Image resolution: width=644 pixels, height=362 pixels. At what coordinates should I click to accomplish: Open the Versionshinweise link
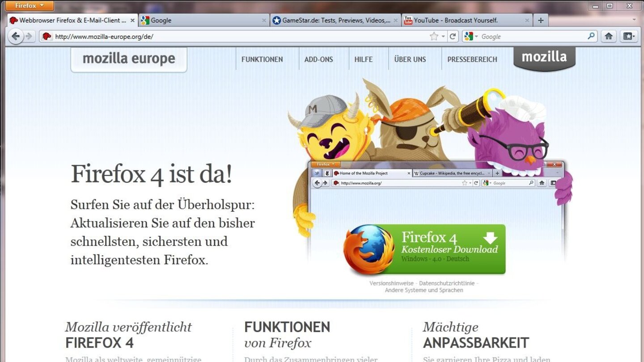(x=391, y=283)
